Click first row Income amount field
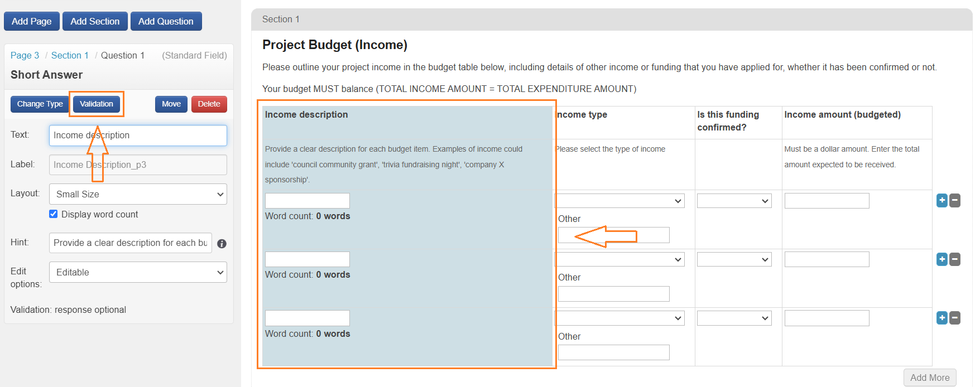 [x=827, y=201]
